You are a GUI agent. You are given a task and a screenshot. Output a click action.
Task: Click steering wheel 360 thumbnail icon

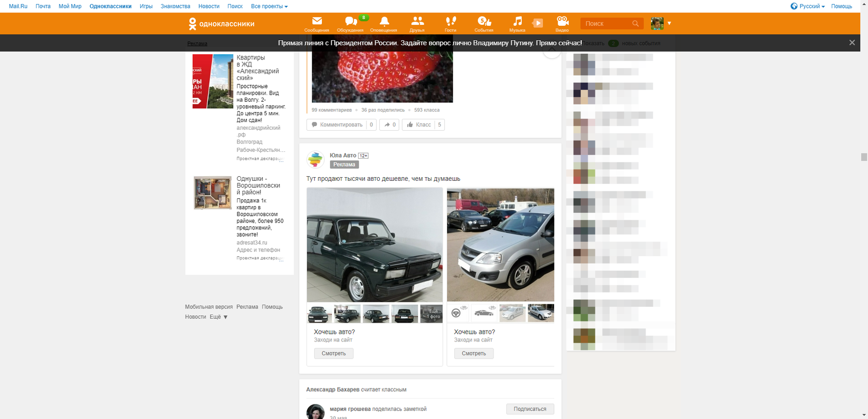point(459,313)
